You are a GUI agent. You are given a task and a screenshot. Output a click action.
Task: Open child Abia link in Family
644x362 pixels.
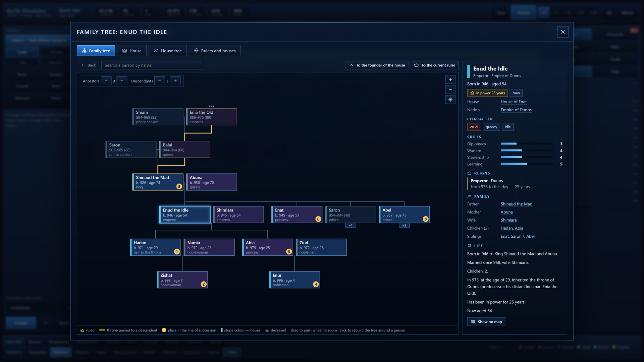click(x=519, y=228)
